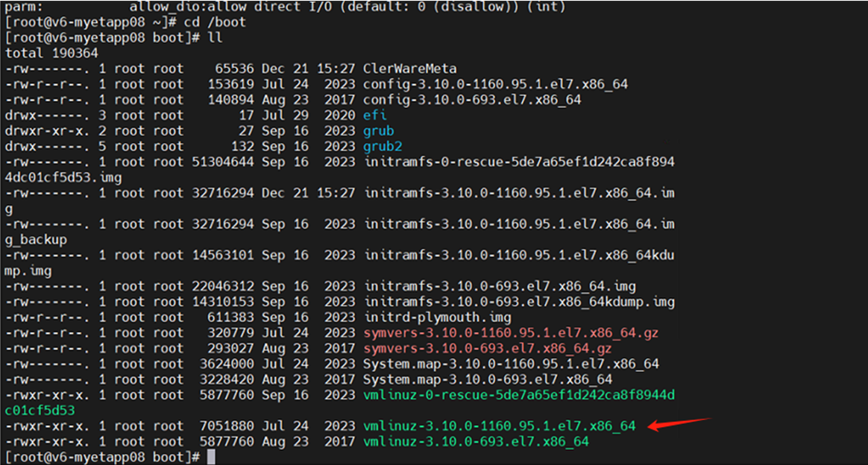Click the red arrow annotation
868x465 pixels.
[677, 425]
